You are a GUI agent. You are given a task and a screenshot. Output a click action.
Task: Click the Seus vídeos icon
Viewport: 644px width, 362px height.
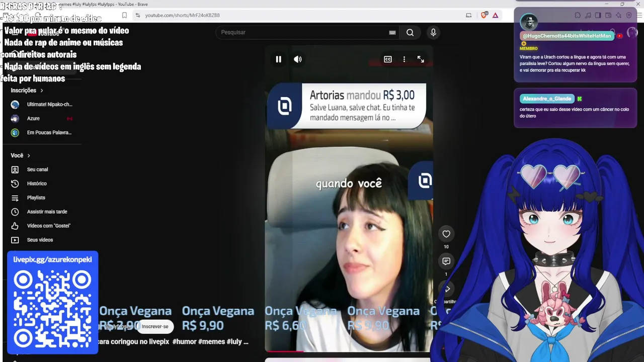pyautogui.click(x=15, y=240)
